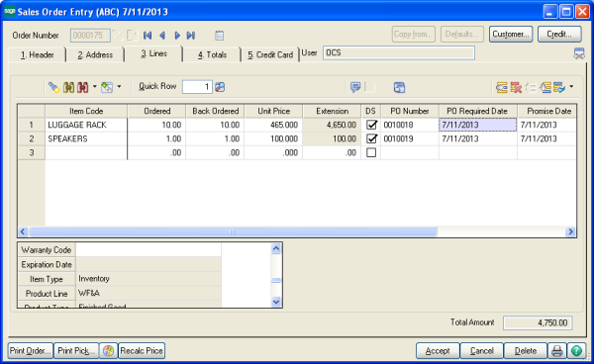Click the red binoculars search icon
The width and height of the screenshot is (594, 364).
(x=82, y=87)
